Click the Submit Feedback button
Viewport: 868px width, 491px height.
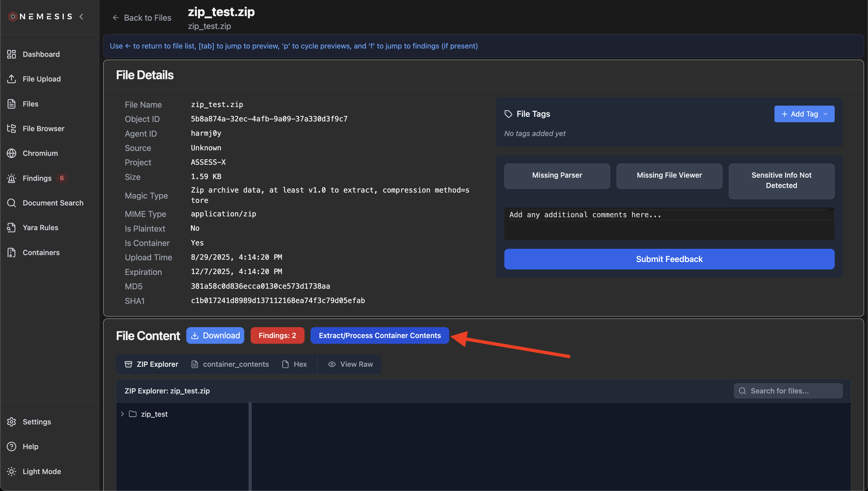pyautogui.click(x=669, y=259)
